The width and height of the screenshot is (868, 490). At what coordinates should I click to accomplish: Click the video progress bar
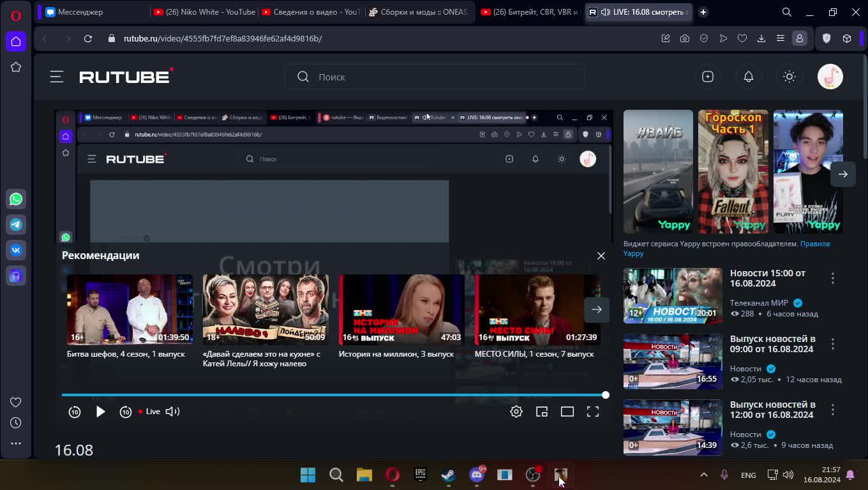[x=333, y=395]
